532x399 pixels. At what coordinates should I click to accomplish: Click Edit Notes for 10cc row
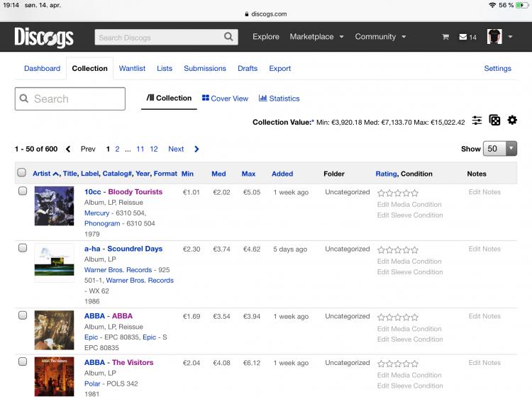484,192
